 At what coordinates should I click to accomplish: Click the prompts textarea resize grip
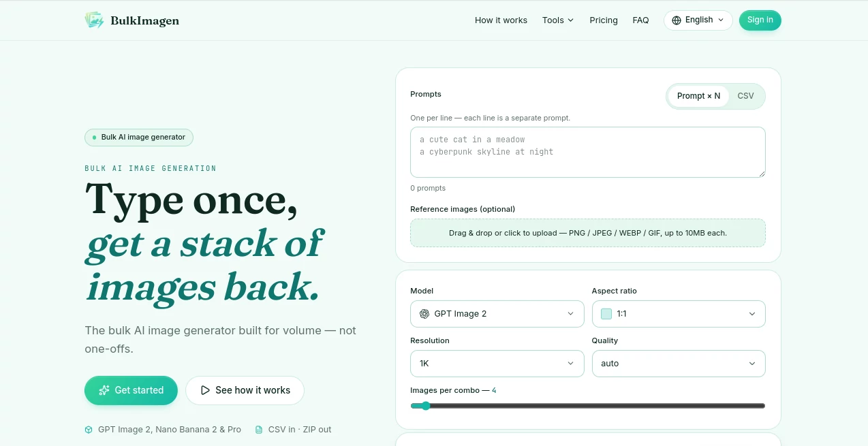762,174
